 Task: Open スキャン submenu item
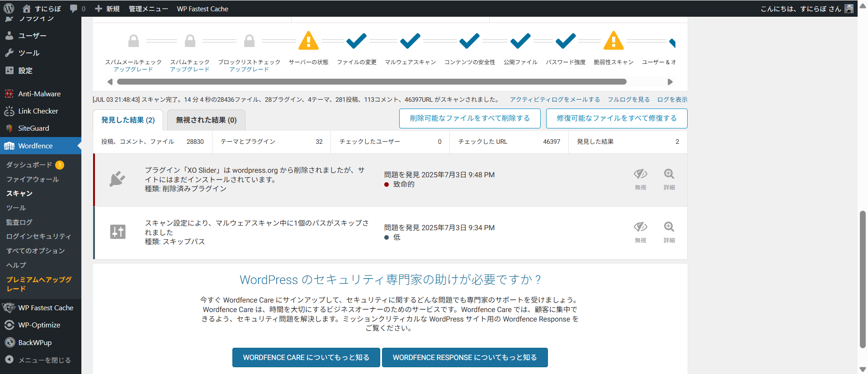click(x=19, y=193)
